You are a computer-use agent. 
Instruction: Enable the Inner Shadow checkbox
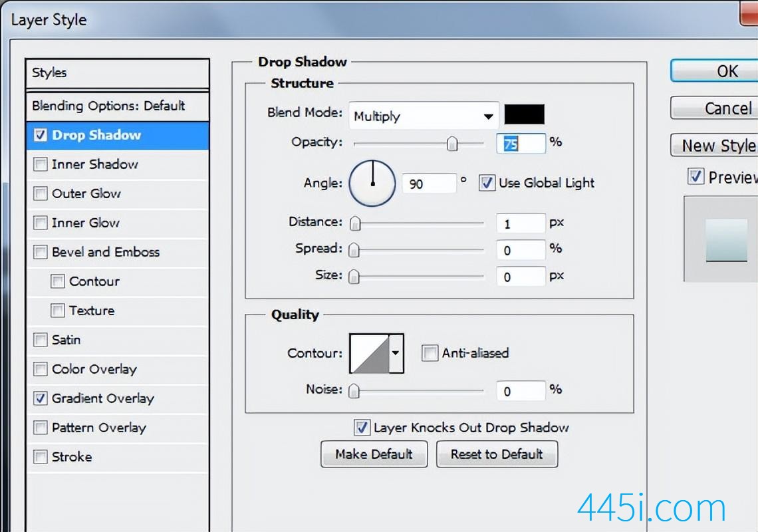pos(40,164)
